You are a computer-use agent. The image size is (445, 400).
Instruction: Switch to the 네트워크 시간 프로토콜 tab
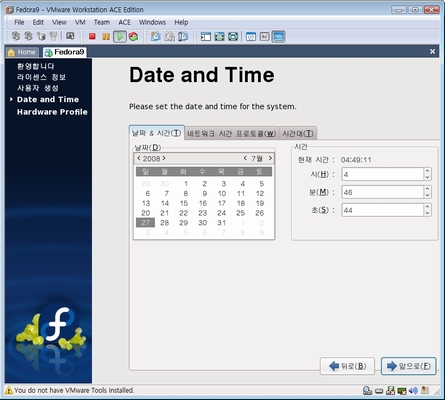pos(232,134)
